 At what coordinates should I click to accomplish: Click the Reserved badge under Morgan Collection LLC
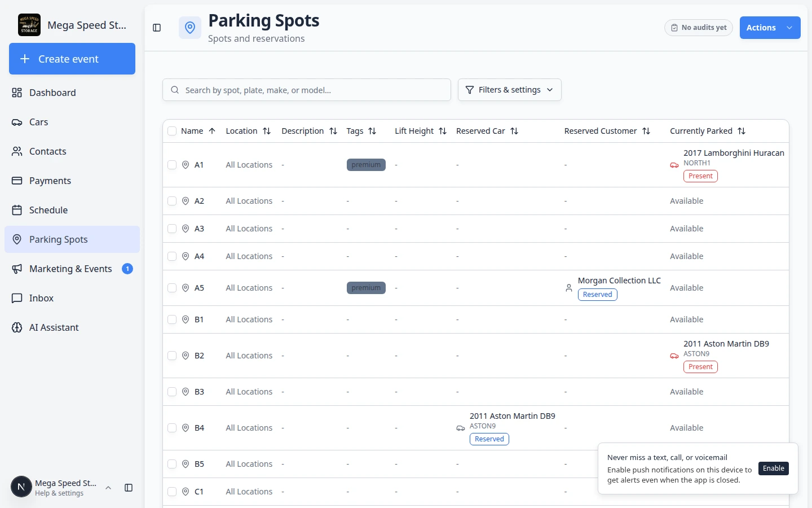point(597,295)
